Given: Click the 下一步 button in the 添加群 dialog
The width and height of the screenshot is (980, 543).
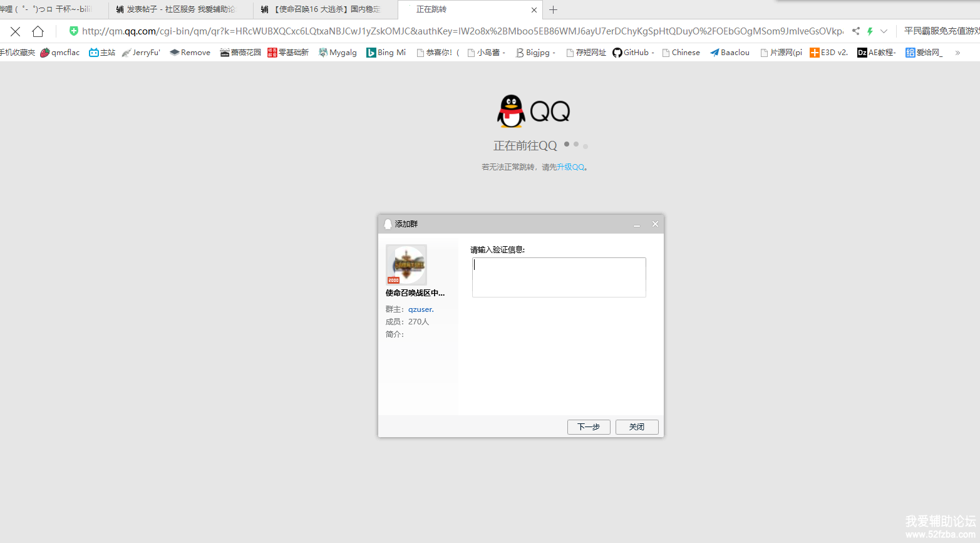Looking at the screenshot, I should (x=589, y=427).
